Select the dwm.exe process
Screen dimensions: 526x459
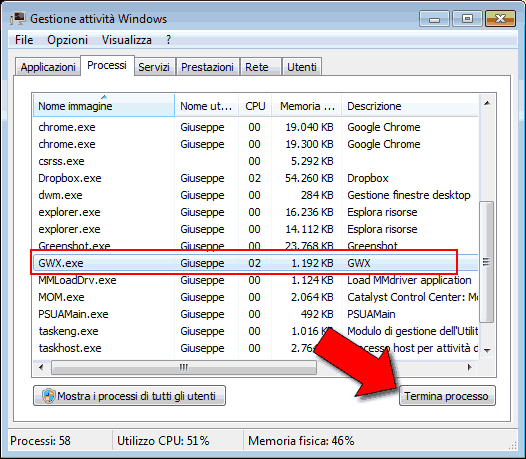pyautogui.click(x=256, y=195)
